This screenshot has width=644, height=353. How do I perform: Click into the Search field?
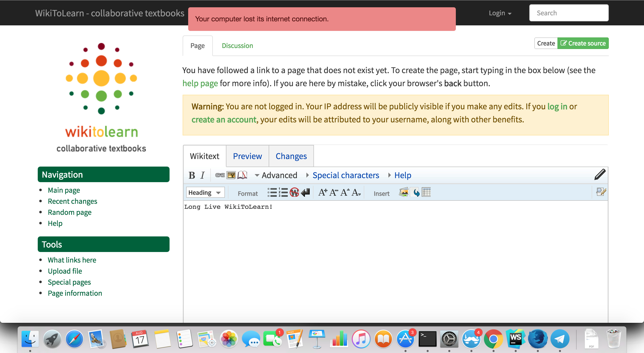tap(569, 13)
